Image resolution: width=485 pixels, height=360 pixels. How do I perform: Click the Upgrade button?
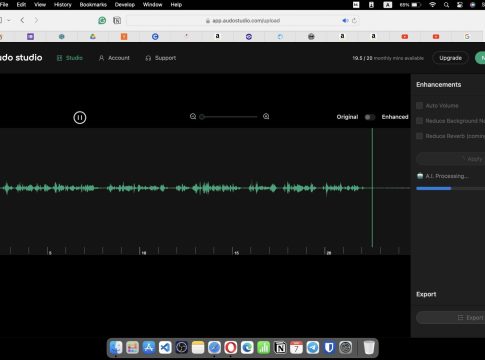(450, 58)
